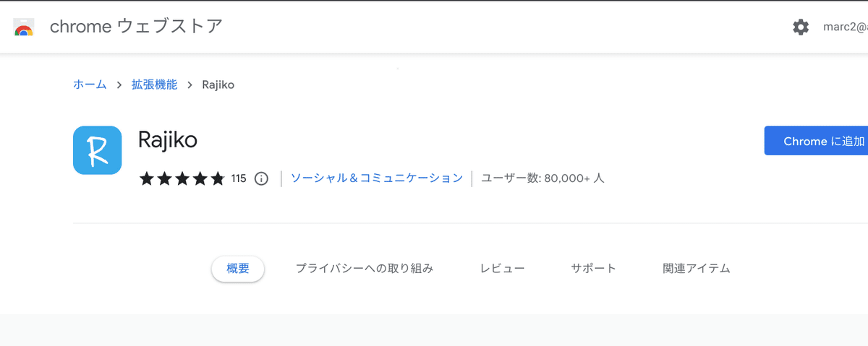The image size is (868, 346).
Task: Click the rating info icon
Action: pyautogui.click(x=261, y=178)
